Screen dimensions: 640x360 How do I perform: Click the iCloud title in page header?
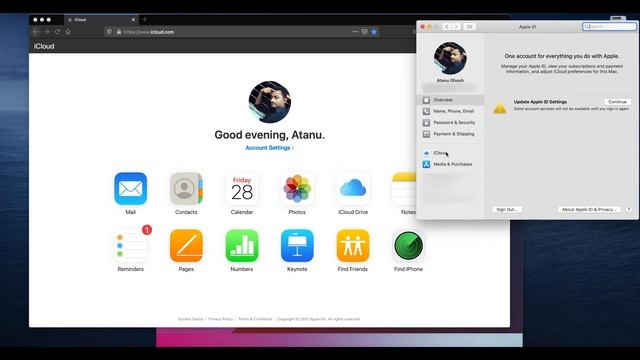pyautogui.click(x=44, y=46)
